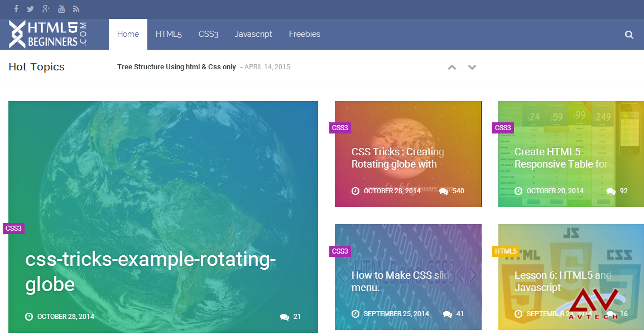Open Create HTML5 Responsive Table post
This screenshot has height=334, width=644.
(x=561, y=158)
